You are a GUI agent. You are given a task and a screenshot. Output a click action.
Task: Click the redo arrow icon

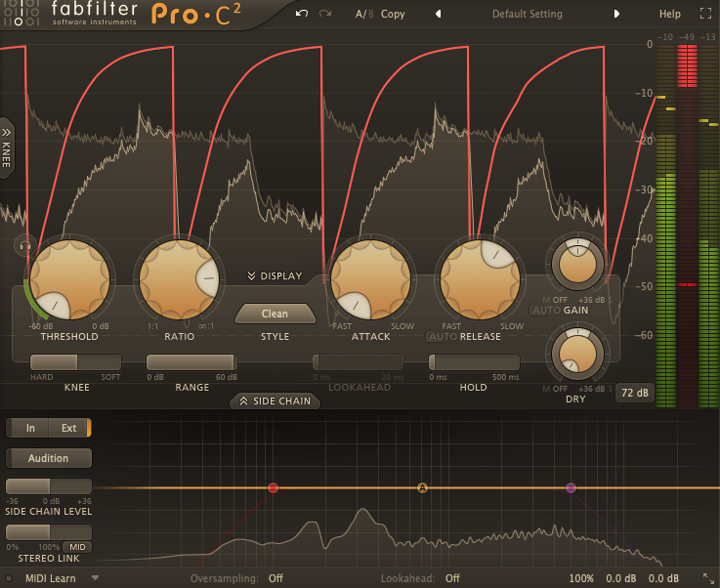[x=325, y=14]
